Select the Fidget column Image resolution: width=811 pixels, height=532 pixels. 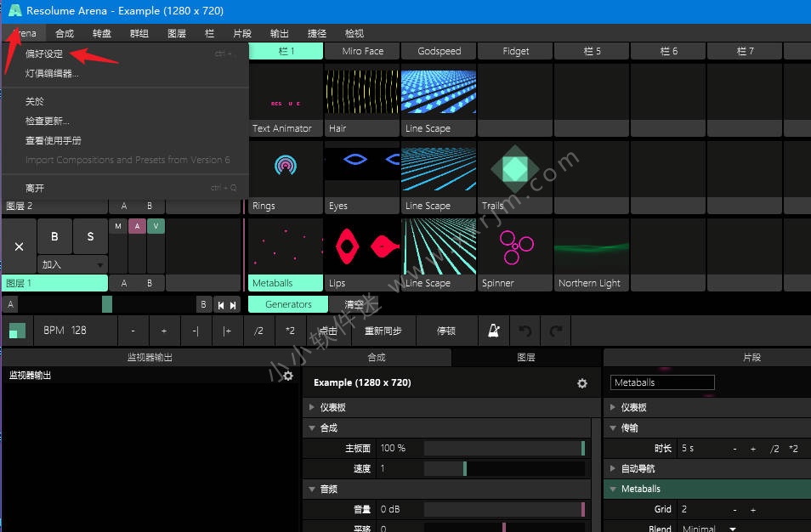tap(516, 51)
